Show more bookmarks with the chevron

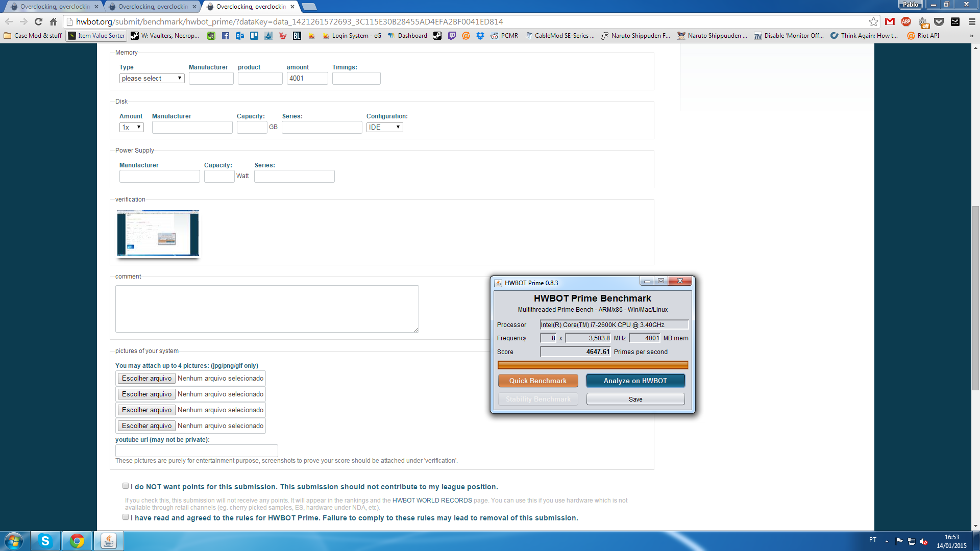pos(971,36)
